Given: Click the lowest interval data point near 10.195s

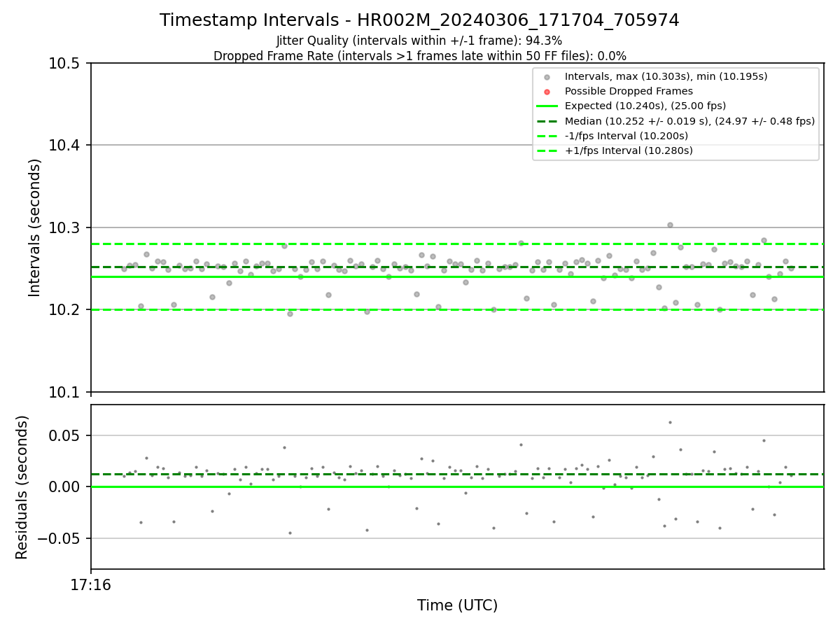Looking at the screenshot, I should tap(290, 314).
